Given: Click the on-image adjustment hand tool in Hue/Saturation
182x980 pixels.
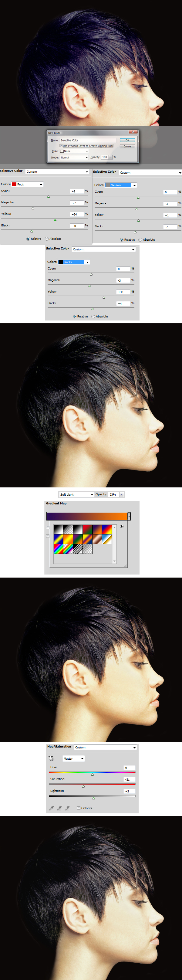Looking at the screenshot, I should [x=51, y=758].
